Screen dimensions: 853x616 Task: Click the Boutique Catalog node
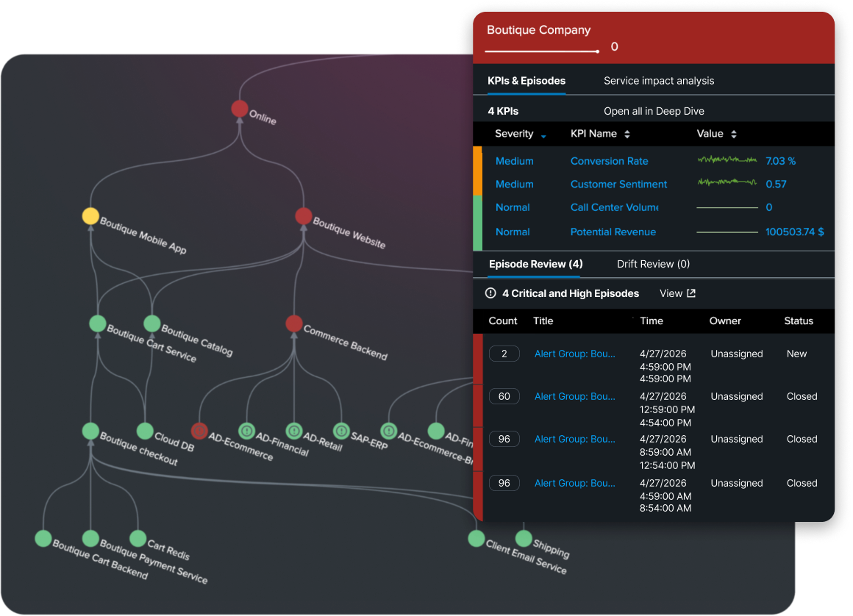coord(151,323)
